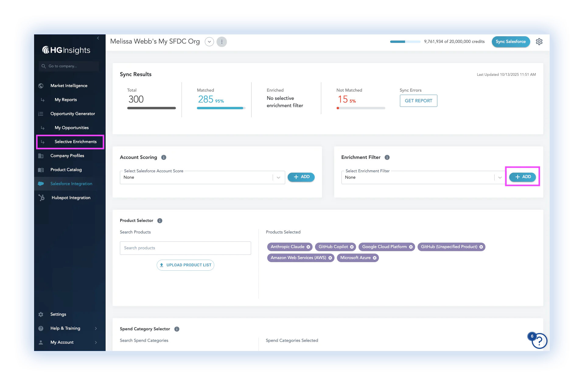This screenshot has height=379, width=588.
Task: Open the three-dot org options menu
Action: pos(222,42)
